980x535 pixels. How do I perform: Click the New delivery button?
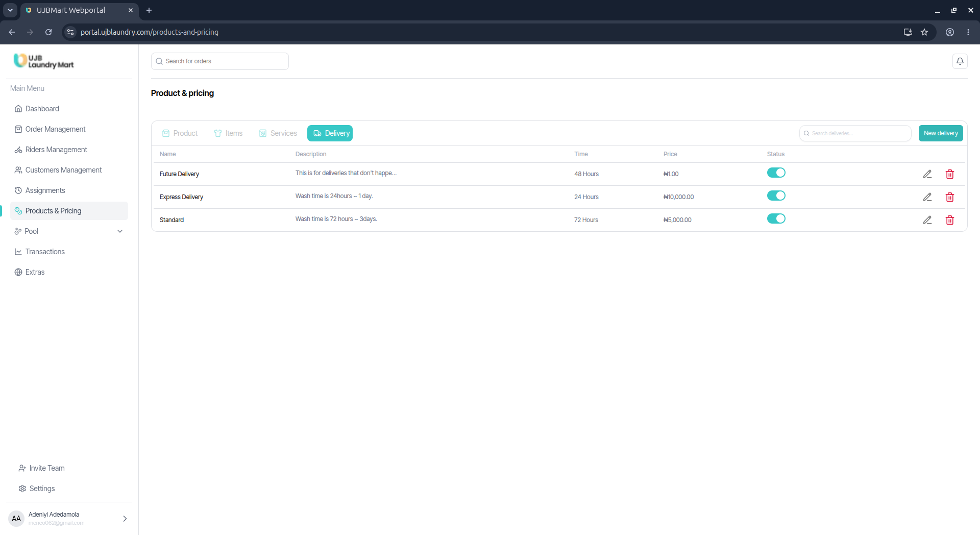click(941, 133)
